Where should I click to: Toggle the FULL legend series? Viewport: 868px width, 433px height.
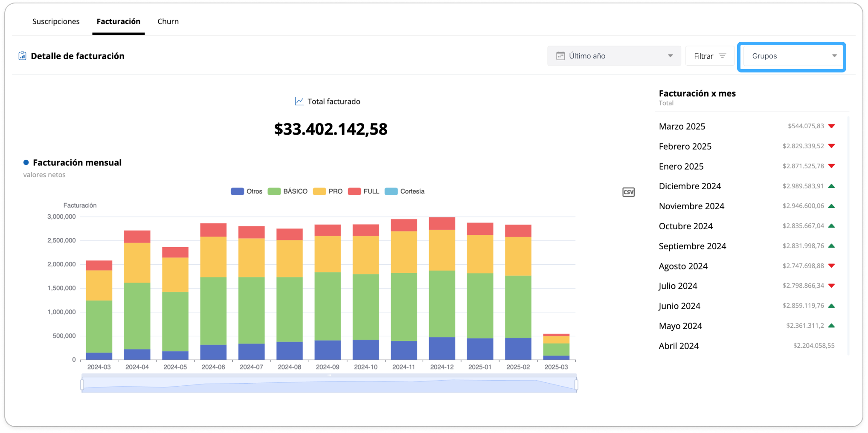click(x=363, y=191)
